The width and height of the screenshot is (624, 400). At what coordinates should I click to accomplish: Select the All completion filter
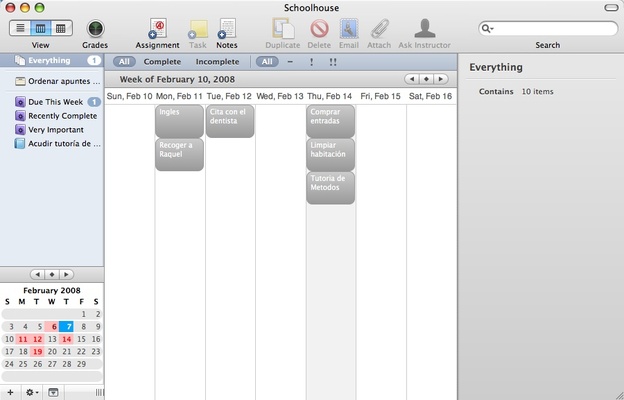(124, 62)
